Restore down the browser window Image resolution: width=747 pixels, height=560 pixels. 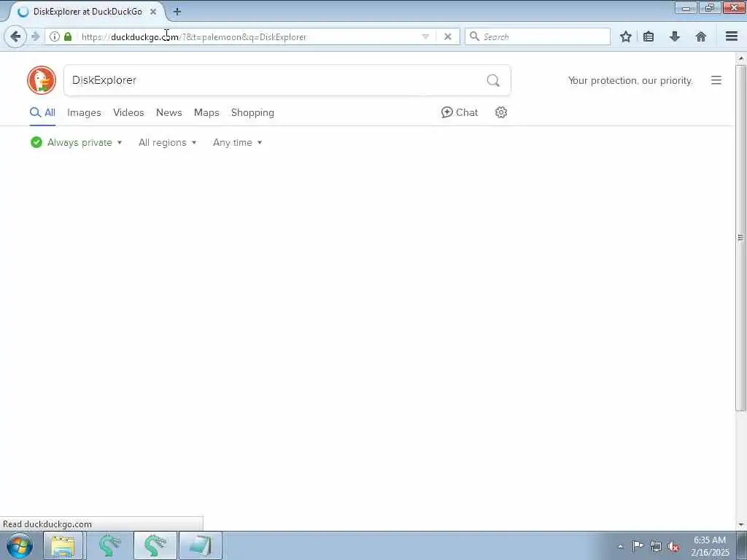[x=710, y=7]
